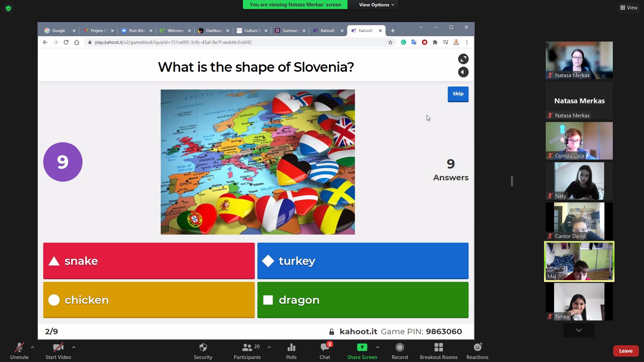Open the Polls panel
Image resolution: width=644 pixels, height=362 pixels.
click(291, 348)
